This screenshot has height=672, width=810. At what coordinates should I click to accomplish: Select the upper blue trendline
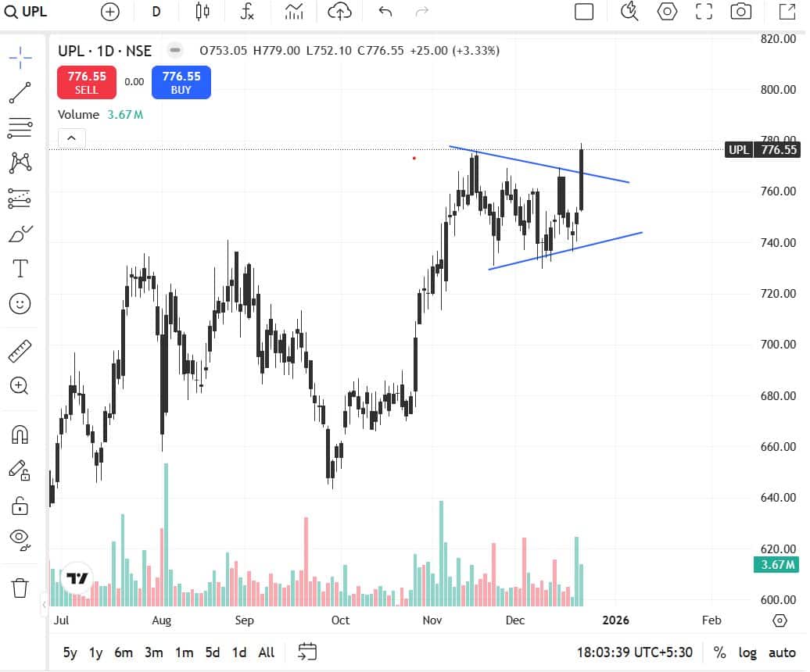(539, 164)
